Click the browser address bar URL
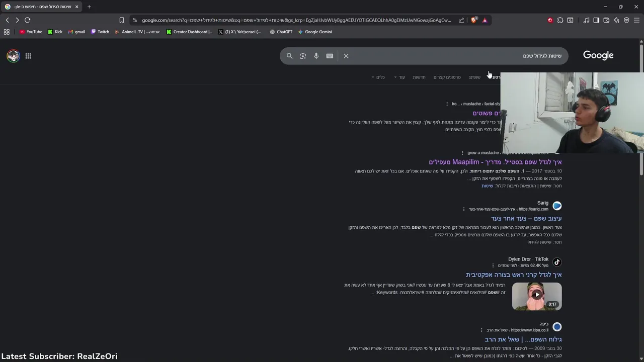This screenshot has width=644, height=362. [296, 20]
